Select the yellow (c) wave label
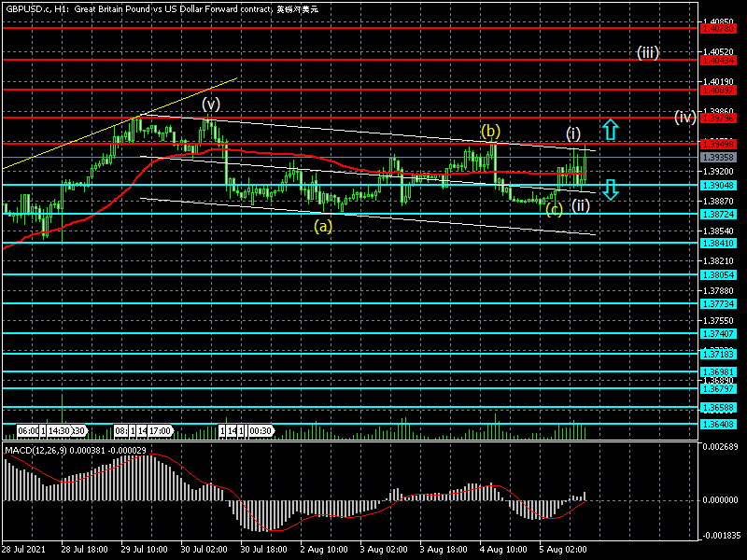Viewport: 747px width, 560px height. [x=555, y=208]
